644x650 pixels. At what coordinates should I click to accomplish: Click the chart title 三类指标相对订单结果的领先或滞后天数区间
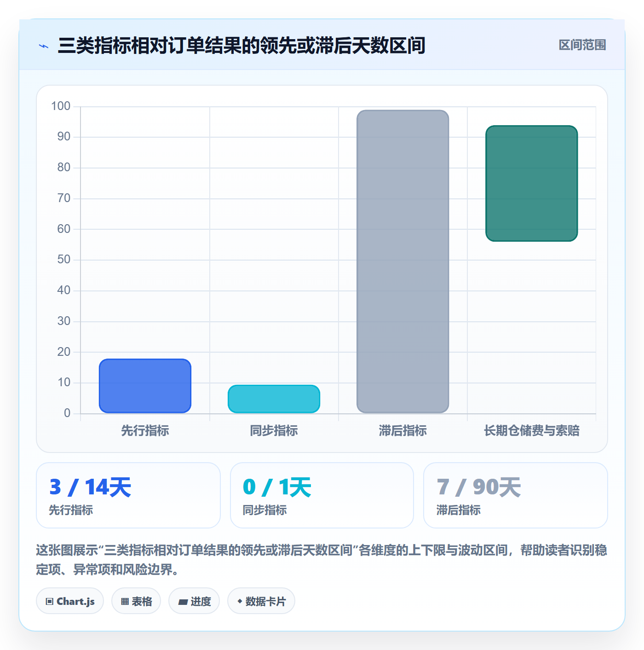coord(241,46)
